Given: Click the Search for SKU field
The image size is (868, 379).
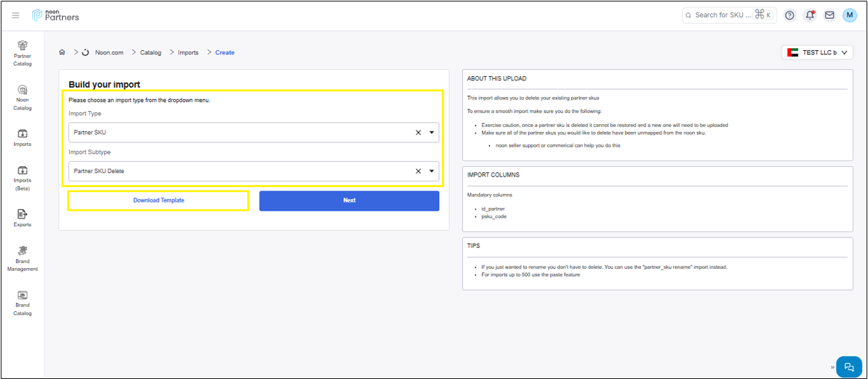Looking at the screenshot, I should 723,15.
